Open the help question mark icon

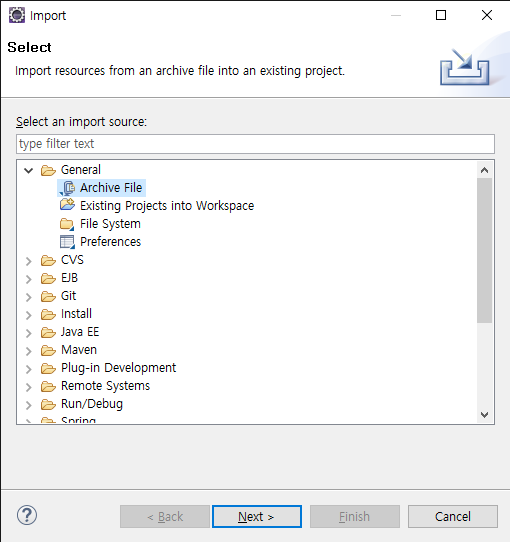(x=27, y=515)
